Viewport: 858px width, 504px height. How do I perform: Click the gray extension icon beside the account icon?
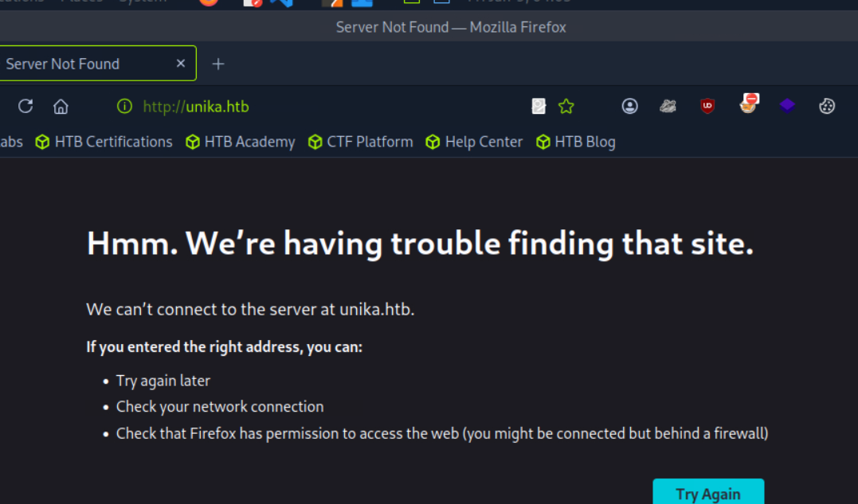coord(668,106)
